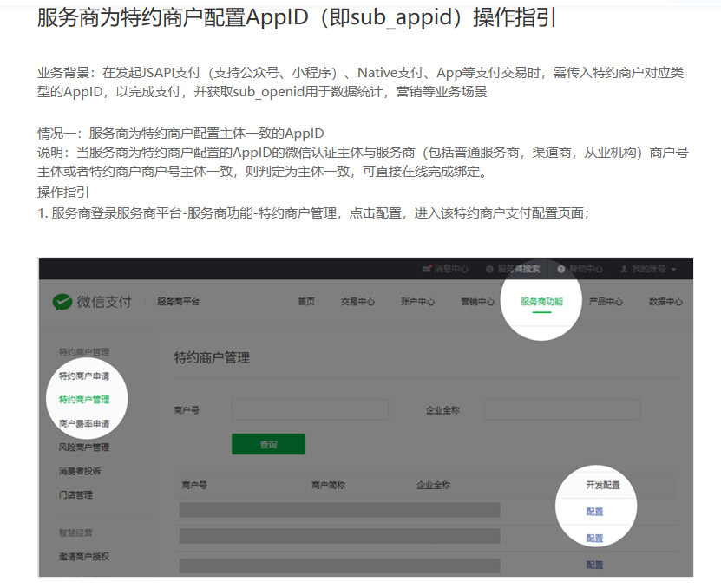Open 特约商户管理 in the sidebar
Image resolution: width=721 pixels, height=588 pixels.
tap(84, 400)
